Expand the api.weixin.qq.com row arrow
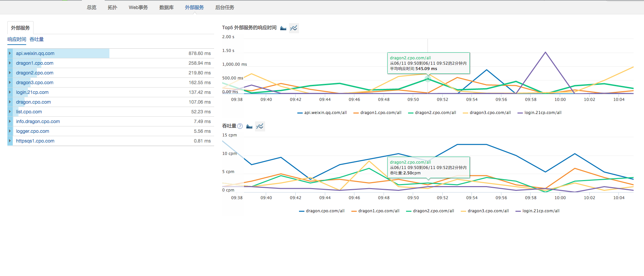 [x=10, y=53]
